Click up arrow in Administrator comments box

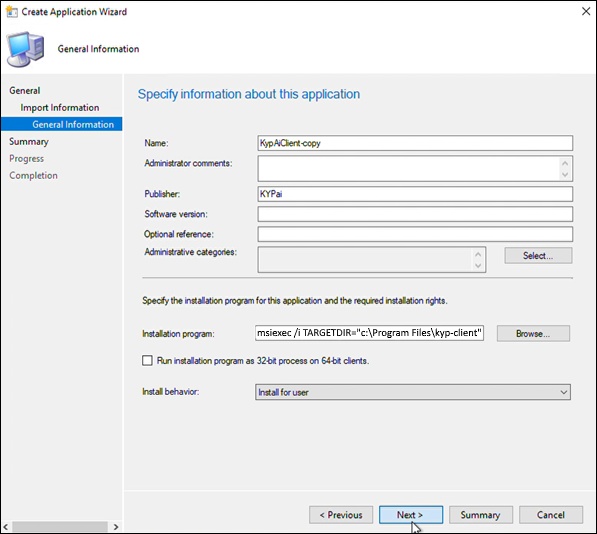tap(565, 163)
